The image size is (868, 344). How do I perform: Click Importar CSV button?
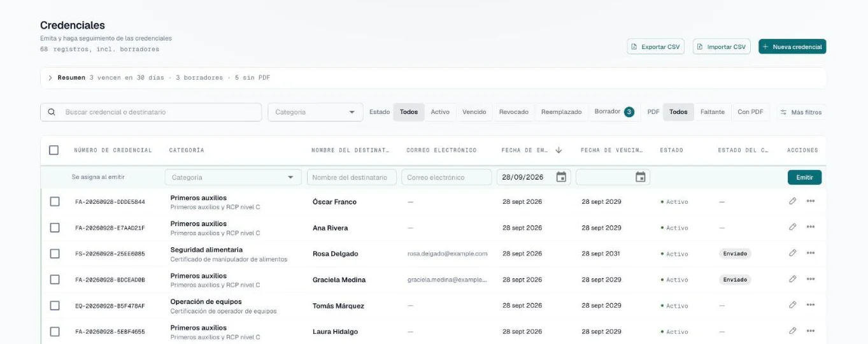pos(722,47)
